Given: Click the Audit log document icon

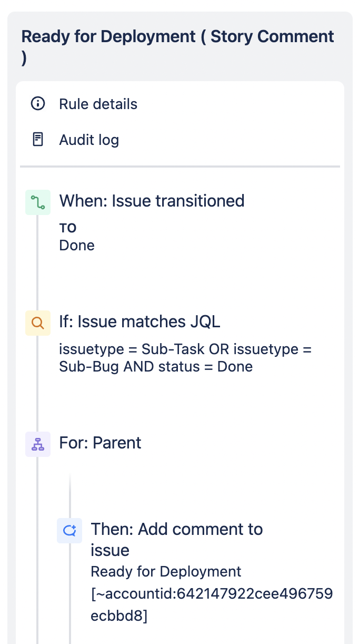Looking at the screenshot, I should pyautogui.click(x=38, y=140).
